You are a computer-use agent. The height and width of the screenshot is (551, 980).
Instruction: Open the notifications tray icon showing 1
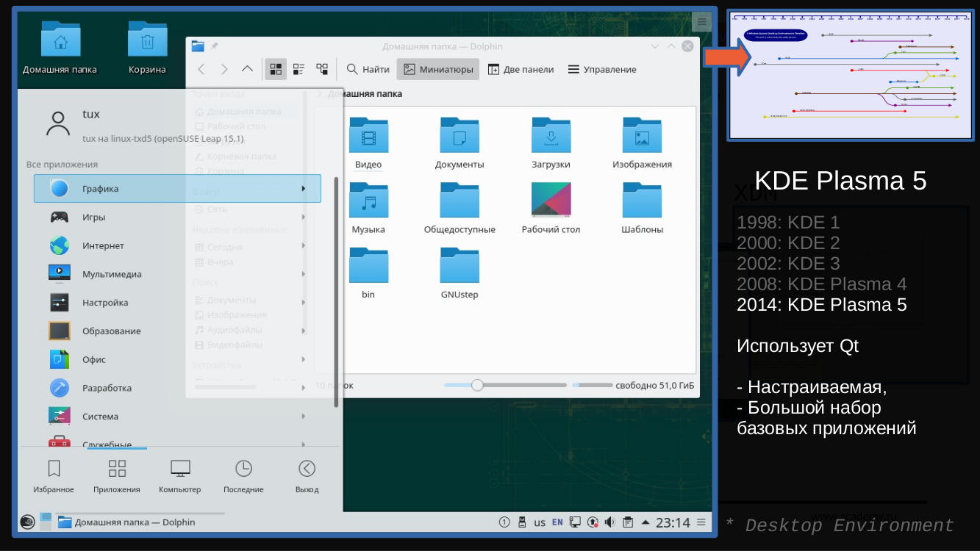click(x=504, y=522)
